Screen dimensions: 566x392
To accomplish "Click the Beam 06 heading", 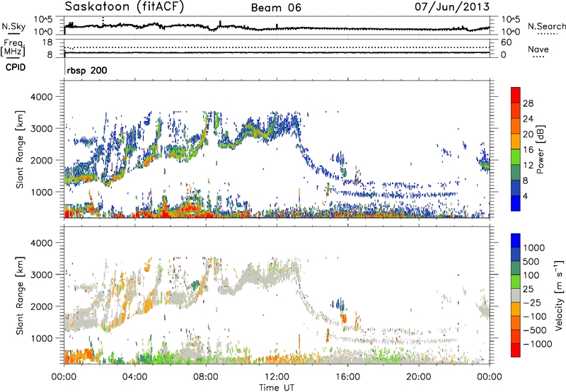I will click(x=276, y=8).
